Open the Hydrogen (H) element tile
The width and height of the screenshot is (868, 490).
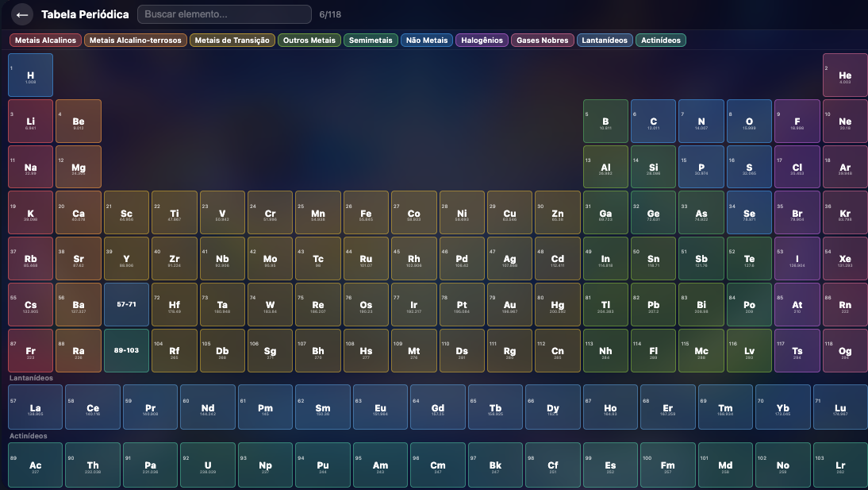[x=30, y=75]
